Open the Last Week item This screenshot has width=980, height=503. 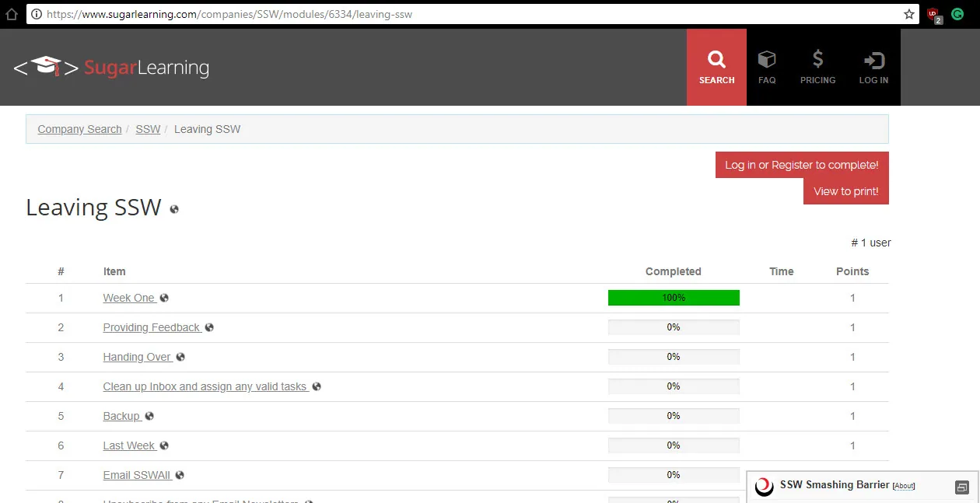pyautogui.click(x=129, y=445)
